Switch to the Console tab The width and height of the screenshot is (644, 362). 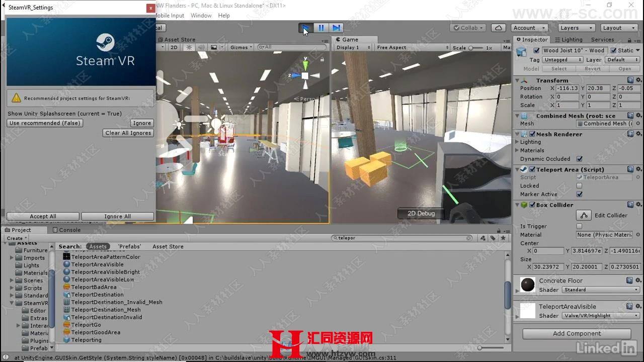[66, 230]
